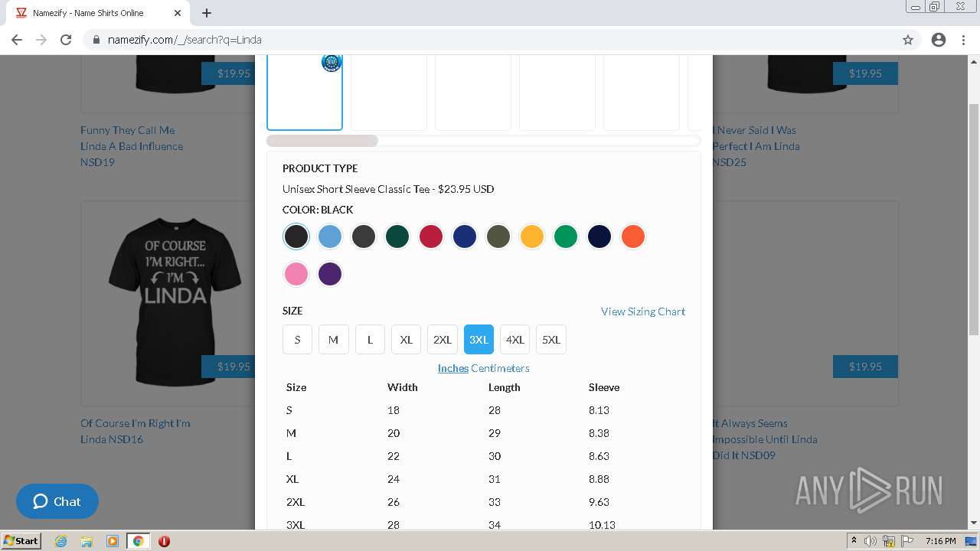The image size is (980, 551).
Task: Select the dark grey color swatch
Action: [x=364, y=236]
